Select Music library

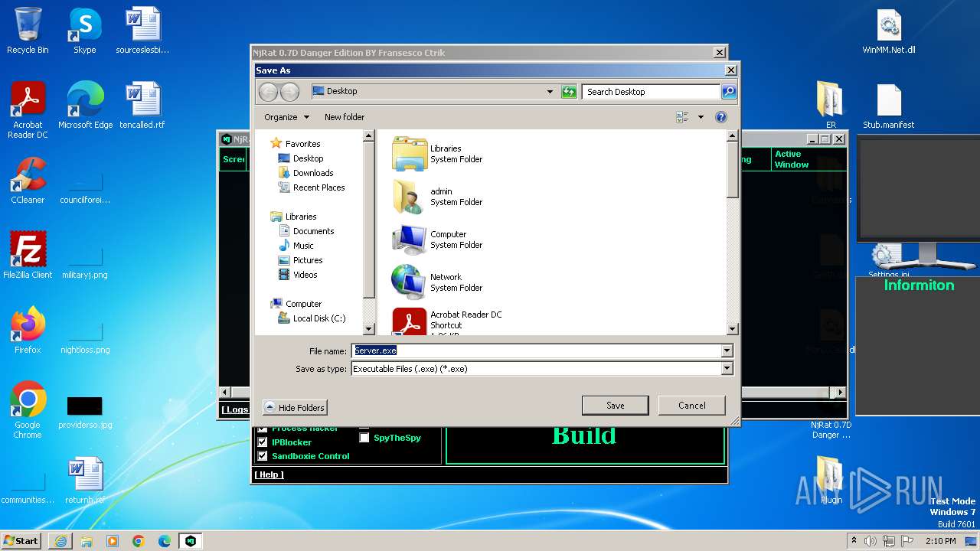[x=303, y=246]
